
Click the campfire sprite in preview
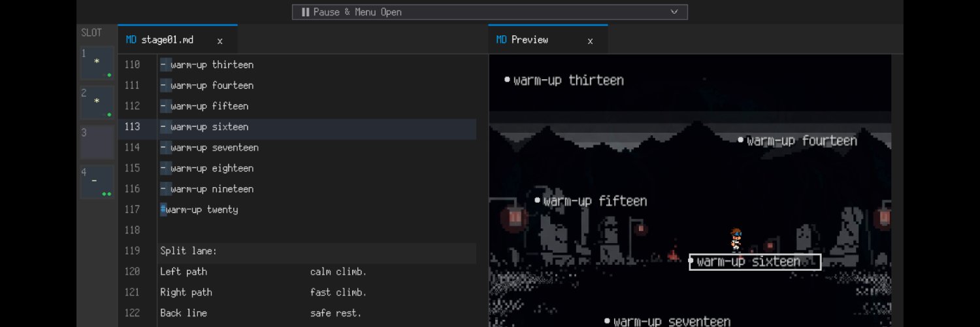[x=672, y=256]
